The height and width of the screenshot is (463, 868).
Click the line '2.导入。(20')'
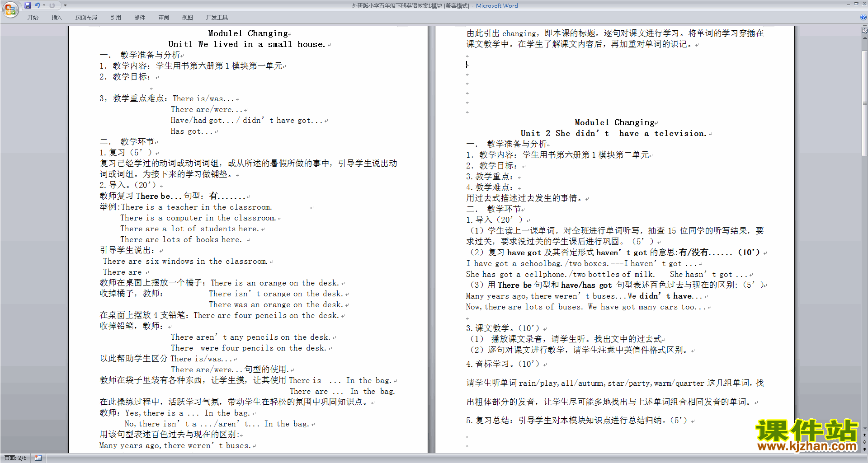click(128, 185)
